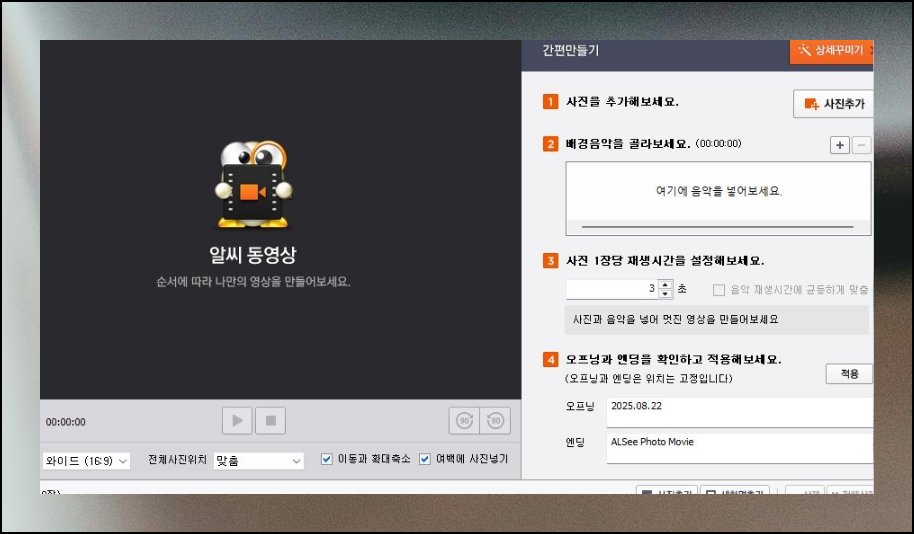Click step 4 text 오프닝과 엔딩을 확인하고 적용해보세요
This screenshot has width=914, height=534.
(x=674, y=360)
